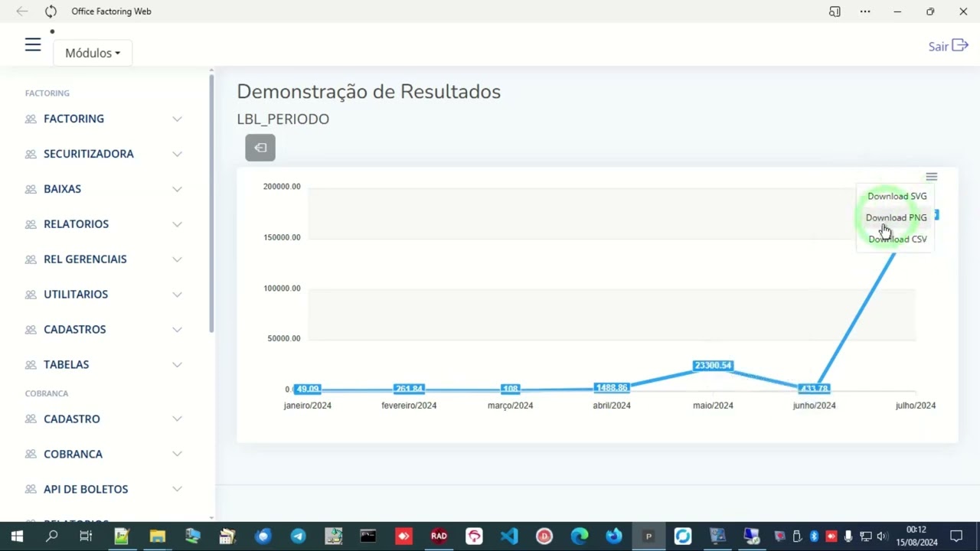Viewport: 980px width, 551px height.
Task: Open the chart hamburger menu icon
Action: tap(931, 177)
